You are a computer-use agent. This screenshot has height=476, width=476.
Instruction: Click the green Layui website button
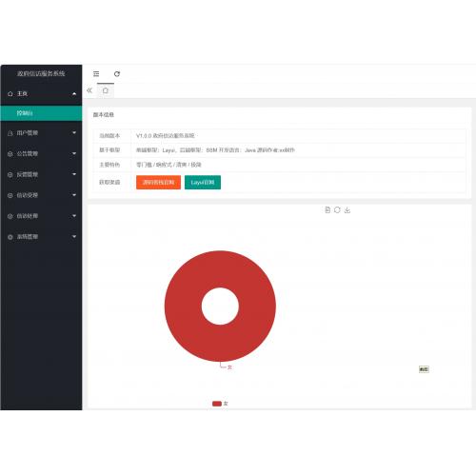click(x=203, y=182)
